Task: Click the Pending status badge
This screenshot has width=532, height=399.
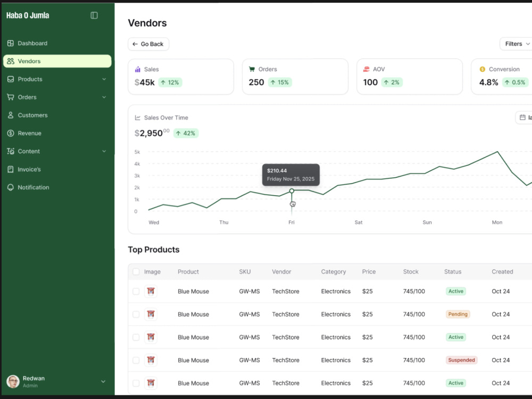Action: point(458,314)
